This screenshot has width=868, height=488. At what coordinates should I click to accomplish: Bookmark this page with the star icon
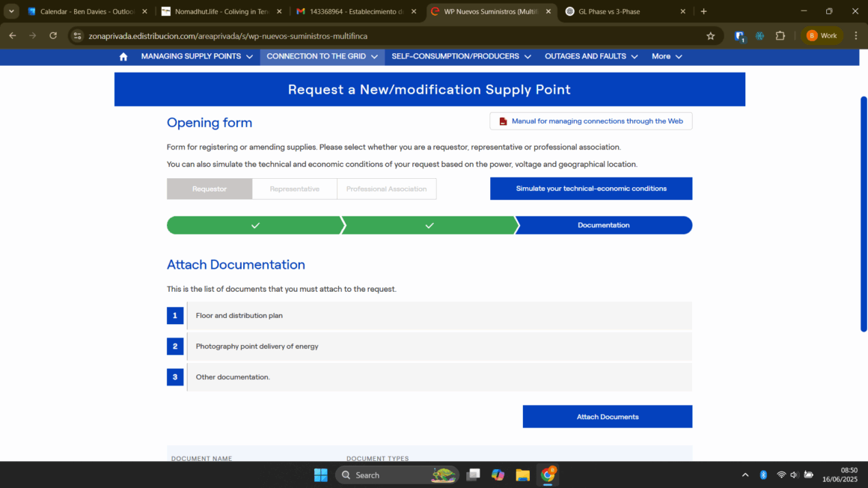[710, 36]
